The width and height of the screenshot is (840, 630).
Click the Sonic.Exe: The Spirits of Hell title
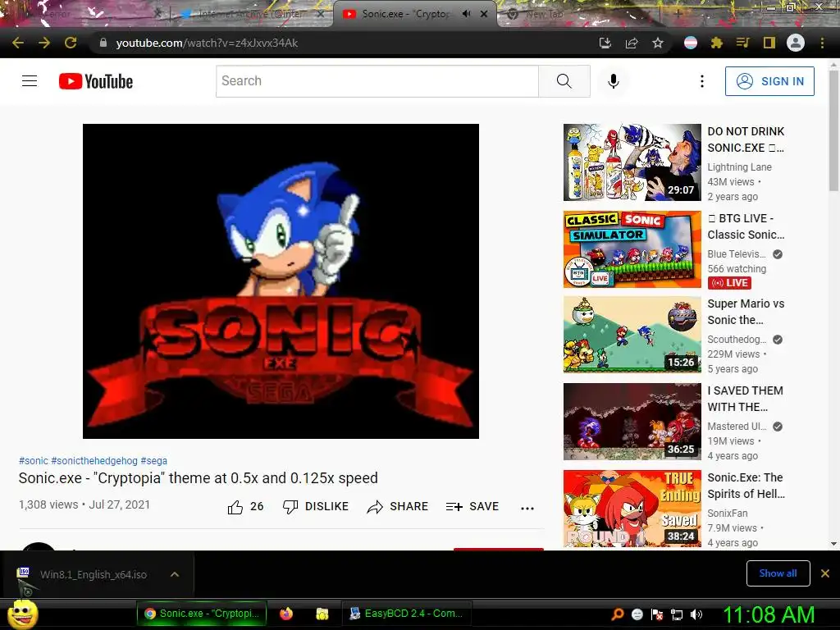tap(746, 486)
